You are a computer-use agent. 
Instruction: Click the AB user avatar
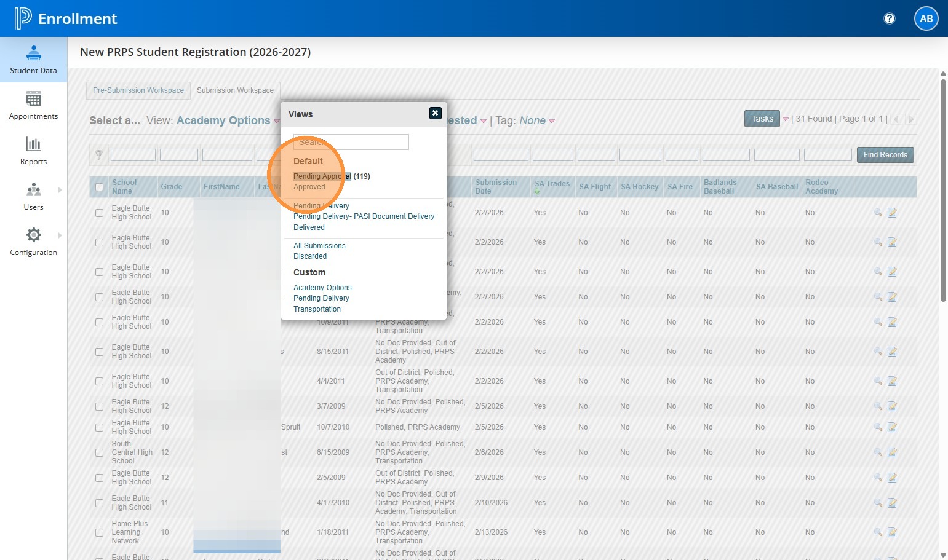[x=926, y=18]
